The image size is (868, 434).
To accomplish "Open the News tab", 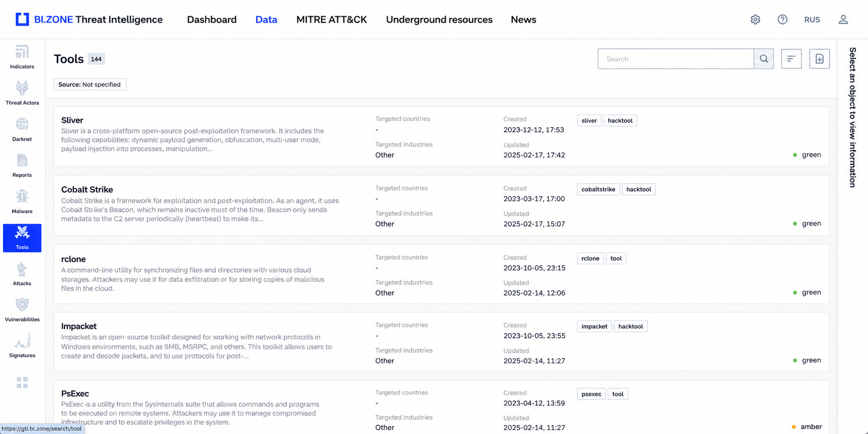I will coord(524,20).
